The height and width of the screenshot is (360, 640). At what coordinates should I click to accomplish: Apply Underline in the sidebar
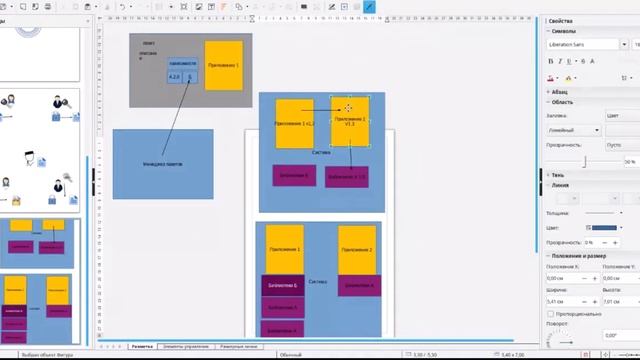tap(569, 61)
